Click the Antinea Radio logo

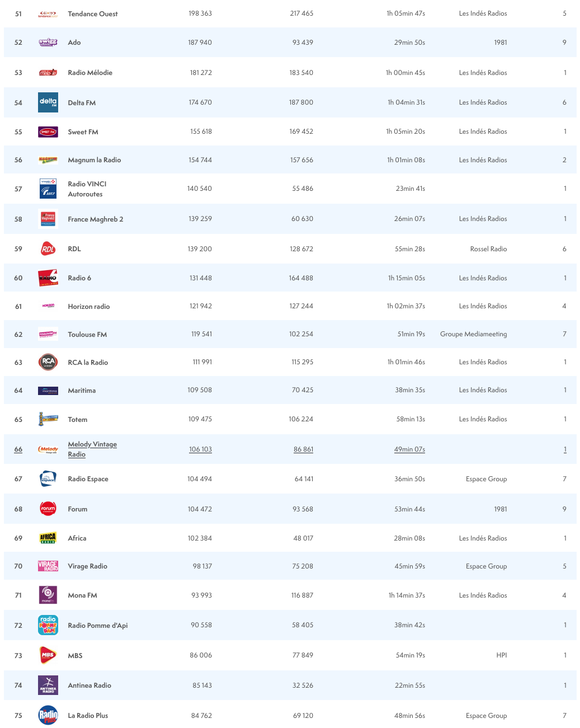point(48,685)
